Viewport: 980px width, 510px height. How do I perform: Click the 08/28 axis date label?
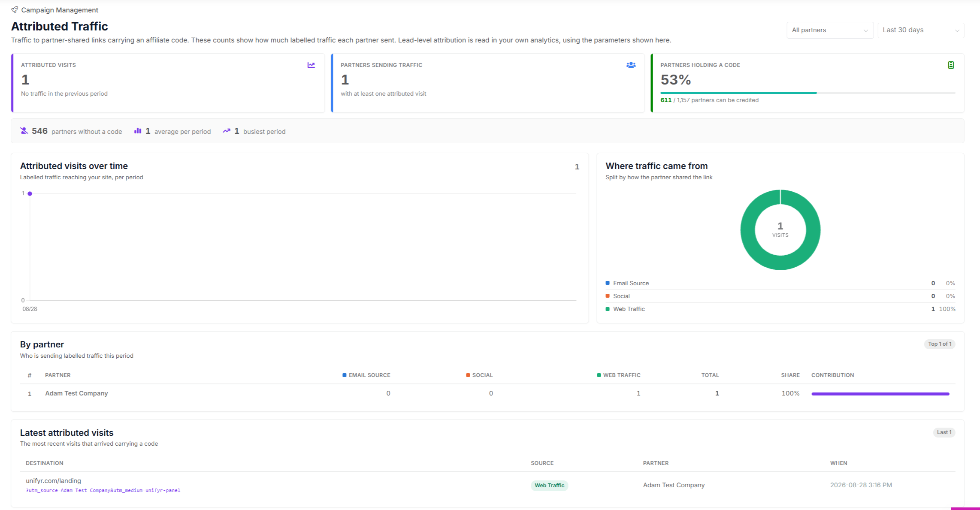coord(30,309)
